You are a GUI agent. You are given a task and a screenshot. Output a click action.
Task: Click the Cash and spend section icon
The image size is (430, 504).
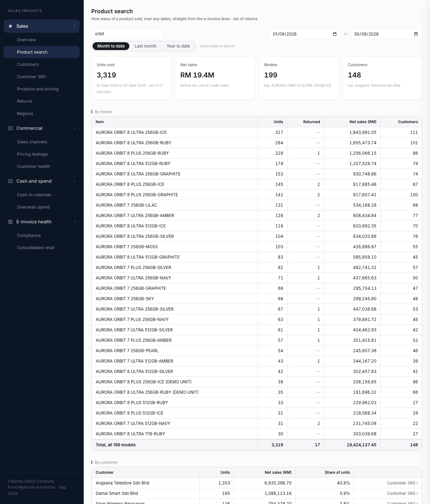tap(10, 181)
